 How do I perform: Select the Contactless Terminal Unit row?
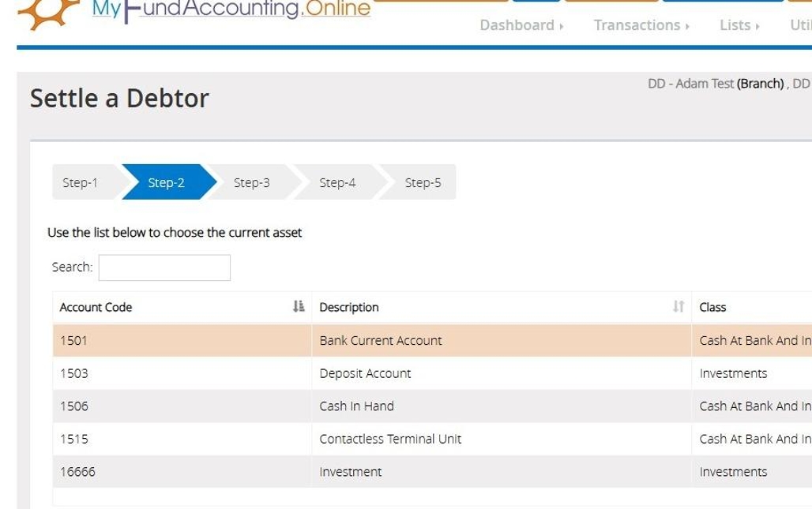(390, 439)
